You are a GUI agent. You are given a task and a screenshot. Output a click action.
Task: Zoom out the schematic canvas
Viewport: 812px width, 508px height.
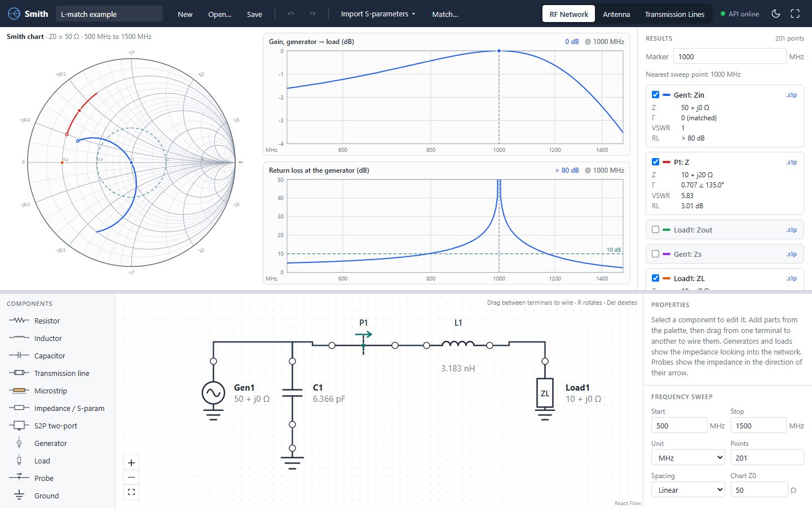coord(131,478)
